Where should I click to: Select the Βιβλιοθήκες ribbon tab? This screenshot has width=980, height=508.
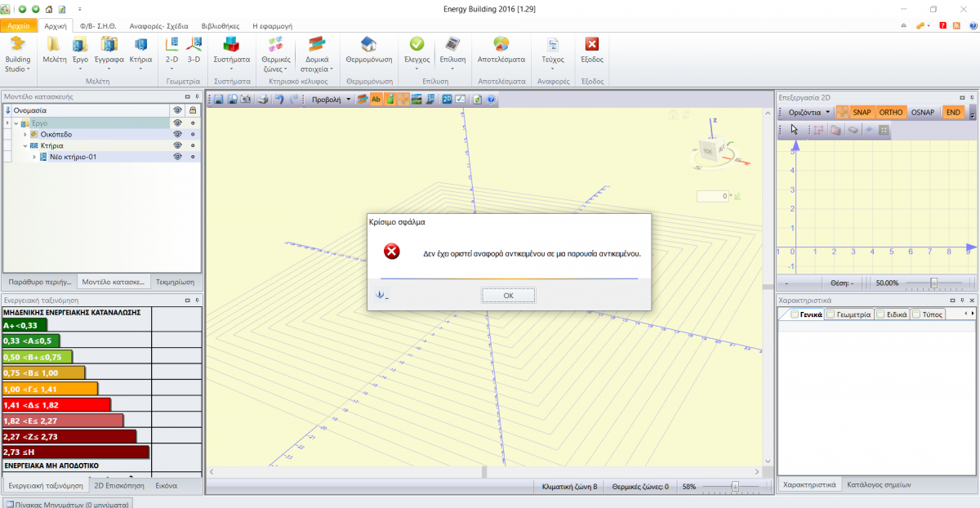[x=220, y=25]
